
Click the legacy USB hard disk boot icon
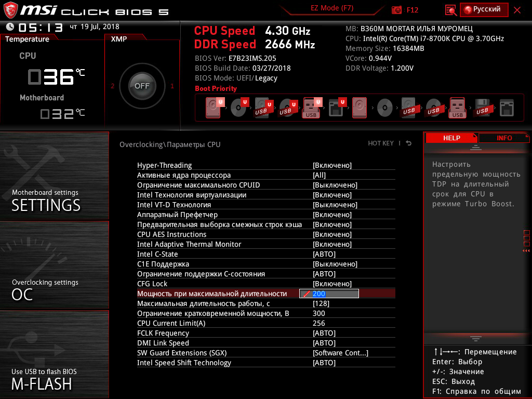409,108
